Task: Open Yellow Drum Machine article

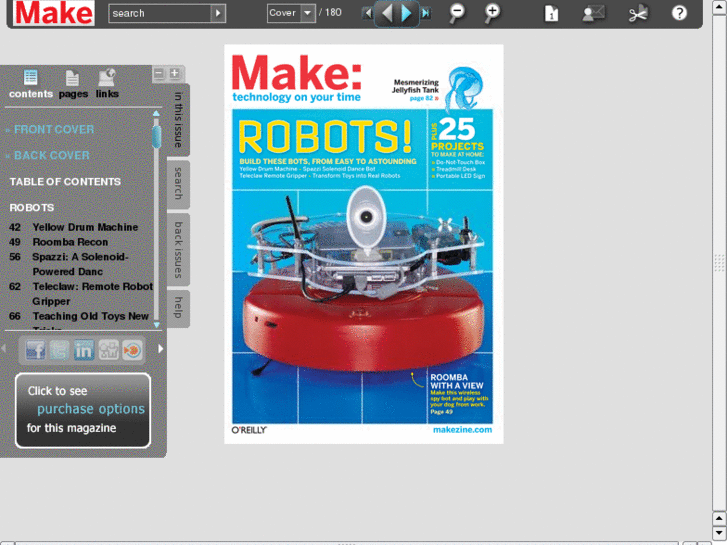Action: click(74, 227)
